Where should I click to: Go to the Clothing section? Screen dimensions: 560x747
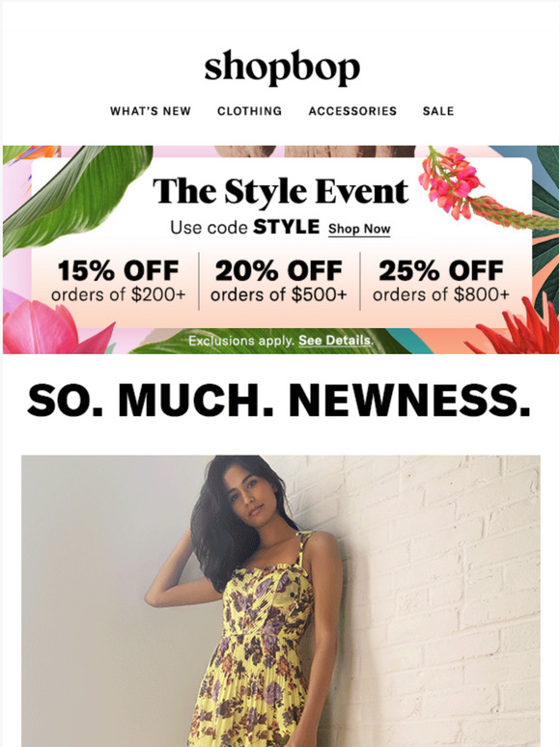pos(250,111)
